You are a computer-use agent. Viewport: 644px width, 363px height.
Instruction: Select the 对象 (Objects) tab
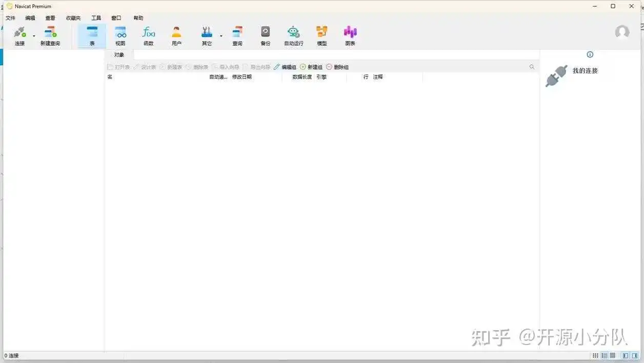119,55
